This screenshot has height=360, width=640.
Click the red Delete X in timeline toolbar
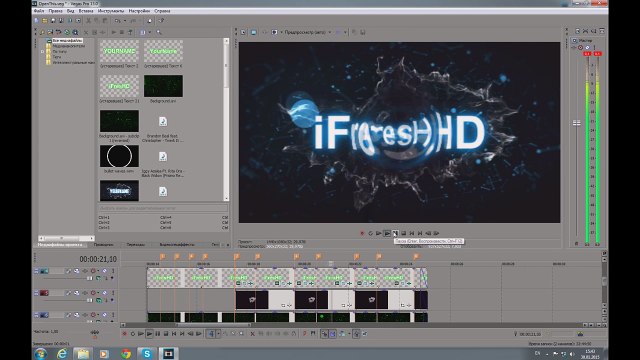coord(252,334)
